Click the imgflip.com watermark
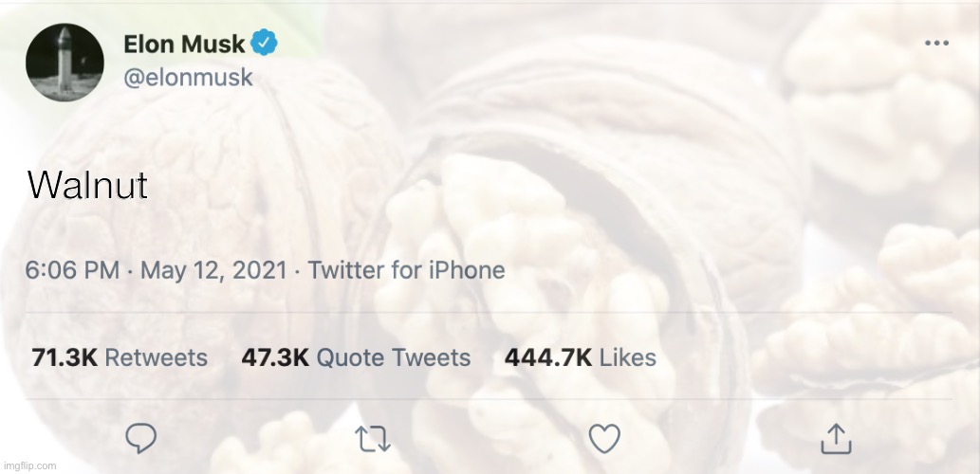The height and width of the screenshot is (474, 980). (29, 465)
